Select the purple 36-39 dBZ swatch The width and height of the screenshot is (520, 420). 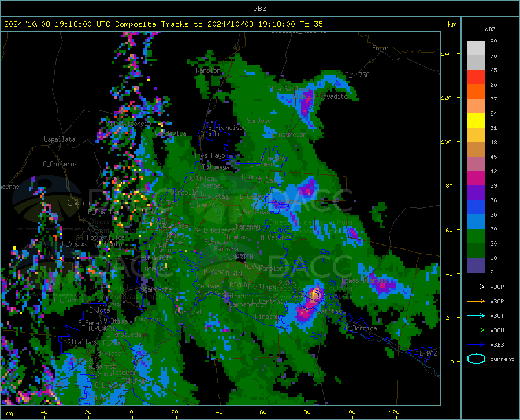[x=476, y=193]
